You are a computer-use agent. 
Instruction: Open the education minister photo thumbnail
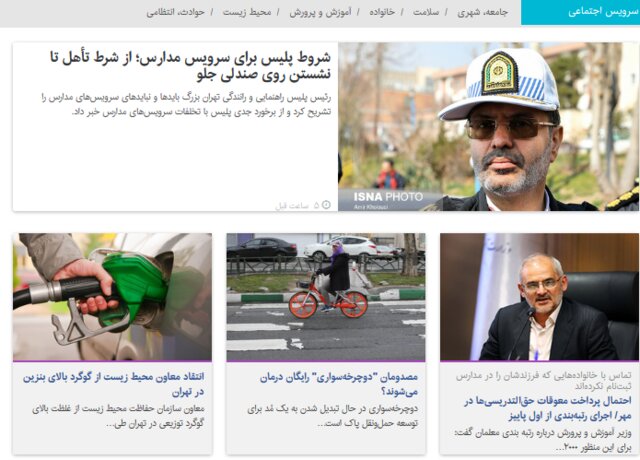tap(539, 297)
